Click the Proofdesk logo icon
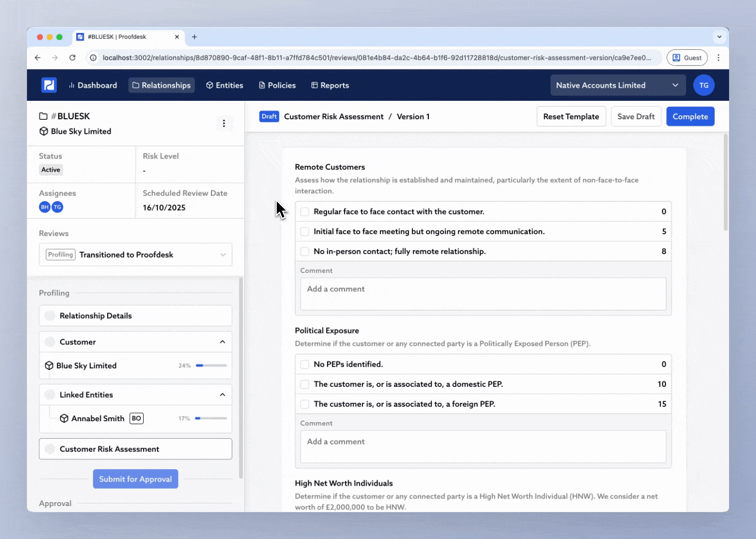 point(49,85)
